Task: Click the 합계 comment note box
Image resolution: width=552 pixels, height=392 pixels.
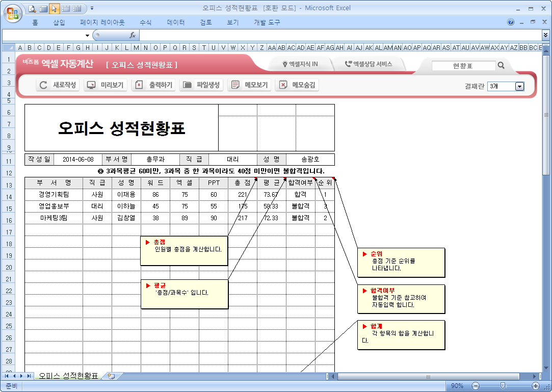Action: (x=401, y=335)
